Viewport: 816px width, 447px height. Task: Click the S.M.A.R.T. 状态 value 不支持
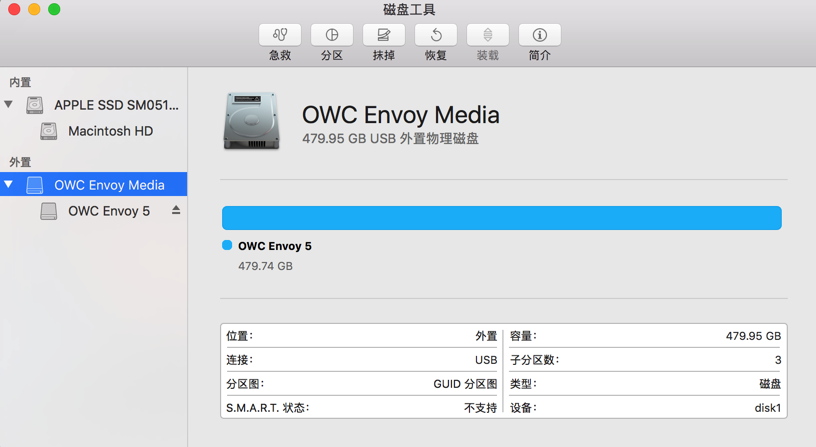pyautogui.click(x=480, y=408)
